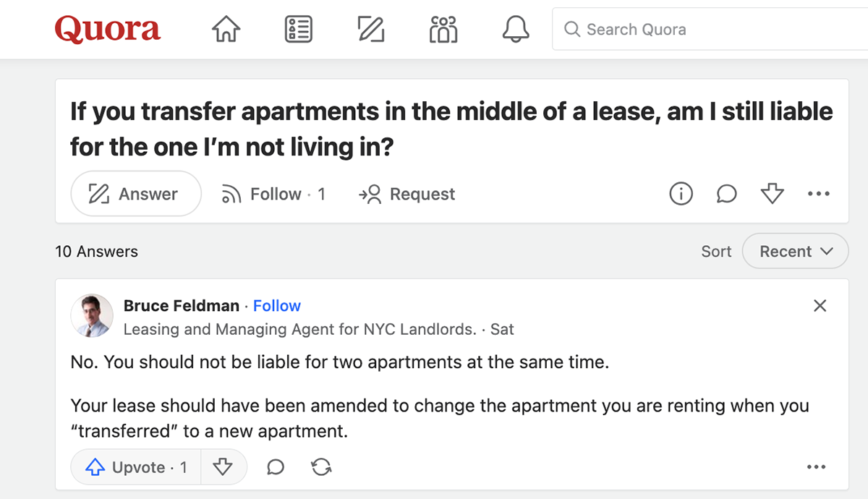Viewport: 868px width, 499px height.
Task: Open the comment icon under Bruce's answer
Action: [274, 467]
